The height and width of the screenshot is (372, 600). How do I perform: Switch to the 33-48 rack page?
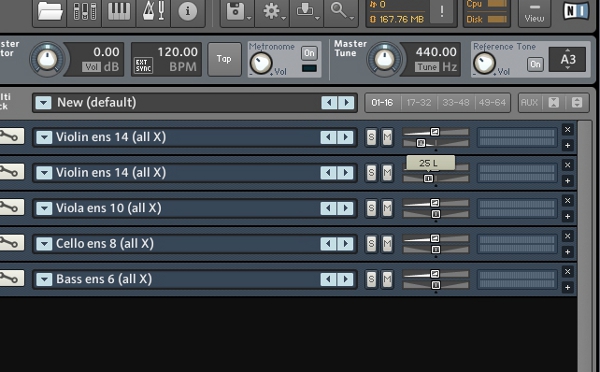tap(455, 103)
